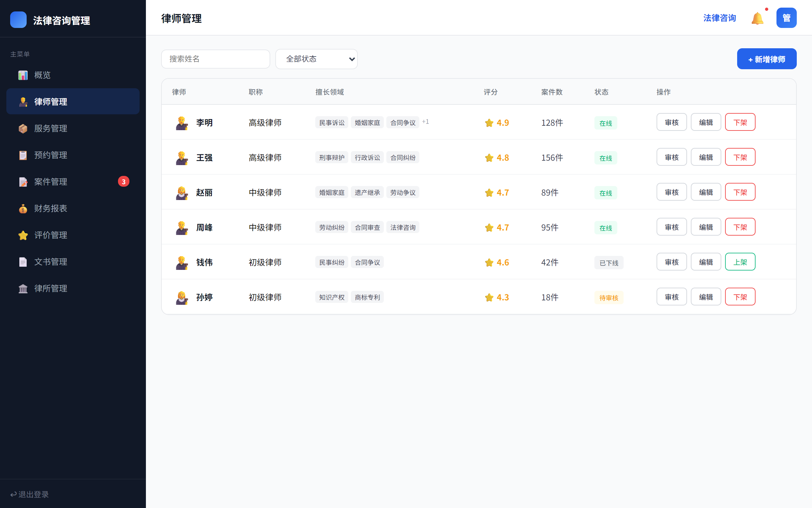Click the 评价管理 star icon
812x508 pixels.
coord(23,235)
